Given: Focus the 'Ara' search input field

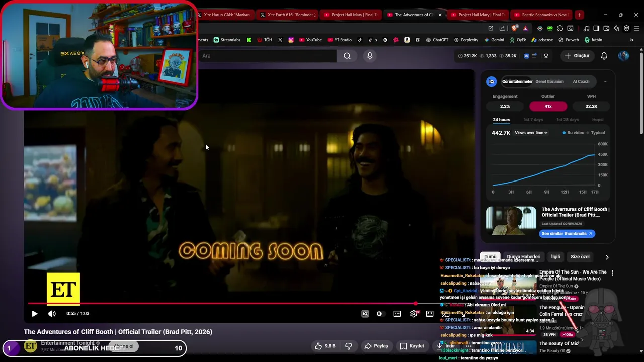Looking at the screenshot, I should tap(267, 56).
